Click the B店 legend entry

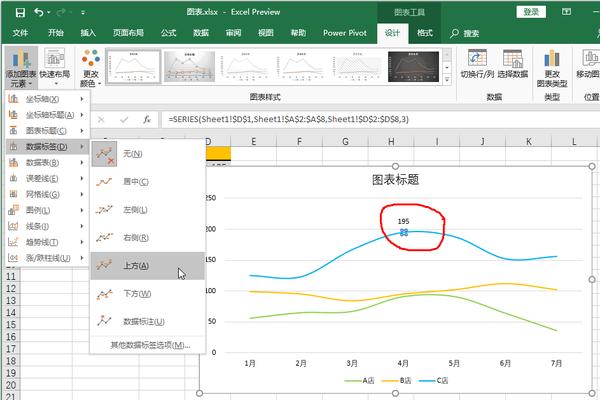pyautogui.click(x=396, y=380)
